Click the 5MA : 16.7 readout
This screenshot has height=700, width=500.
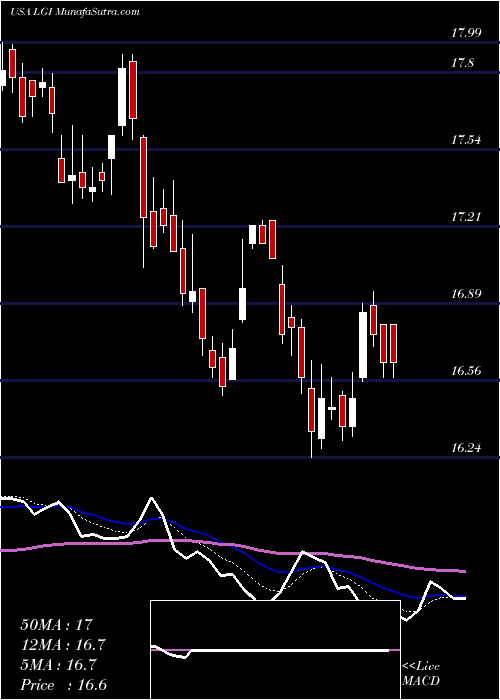pos(58,665)
